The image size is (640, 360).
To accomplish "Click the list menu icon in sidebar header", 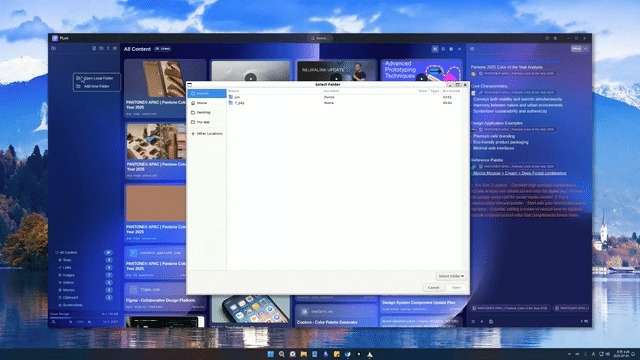I will pyautogui.click(x=115, y=49).
